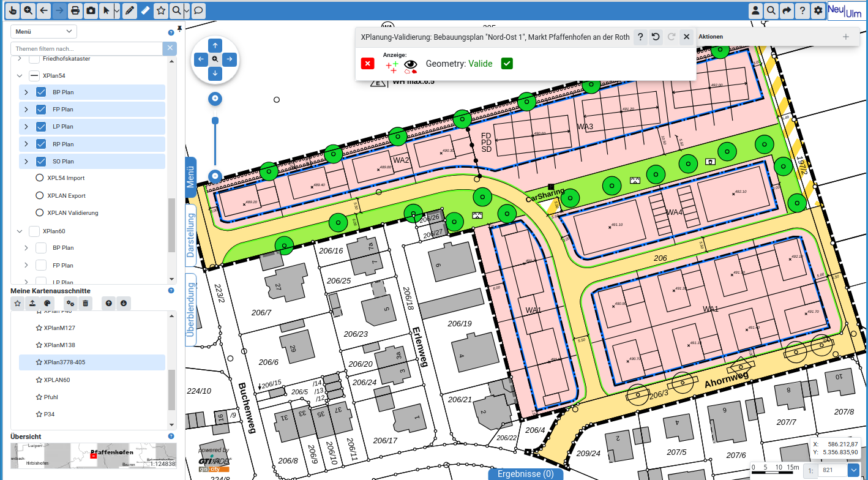The image size is (868, 480).
Task: Switch to the Darstellung side tab
Action: (x=190, y=236)
